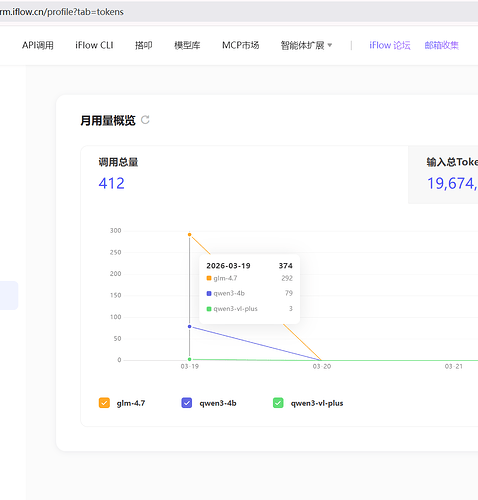Visit the iFlow 论坛 forum link
Viewport: 478px width, 500px height.
pyautogui.click(x=390, y=45)
